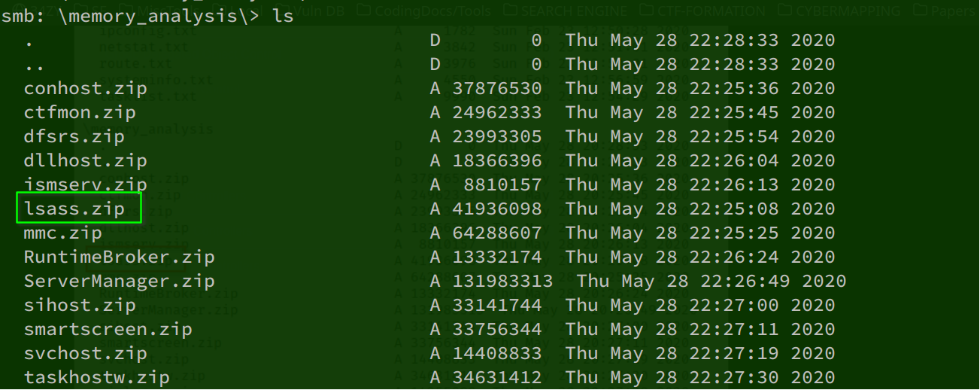Click the smb: \memory_analysis\> prompt text
The width and height of the screenshot is (980, 390).
tap(130, 16)
